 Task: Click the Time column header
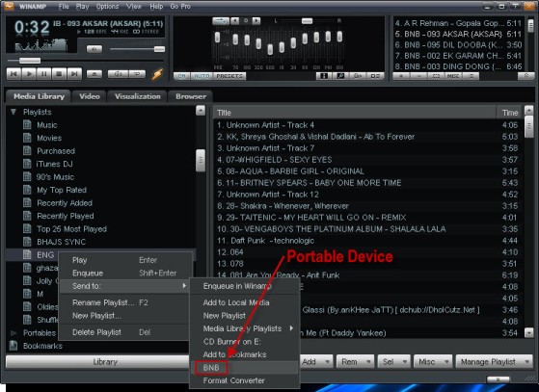[x=509, y=113]
